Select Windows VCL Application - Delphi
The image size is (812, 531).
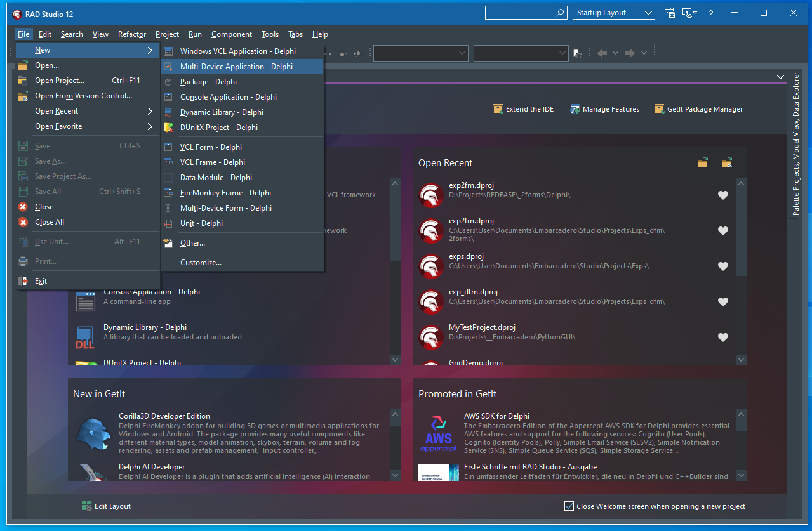(243, 51)
